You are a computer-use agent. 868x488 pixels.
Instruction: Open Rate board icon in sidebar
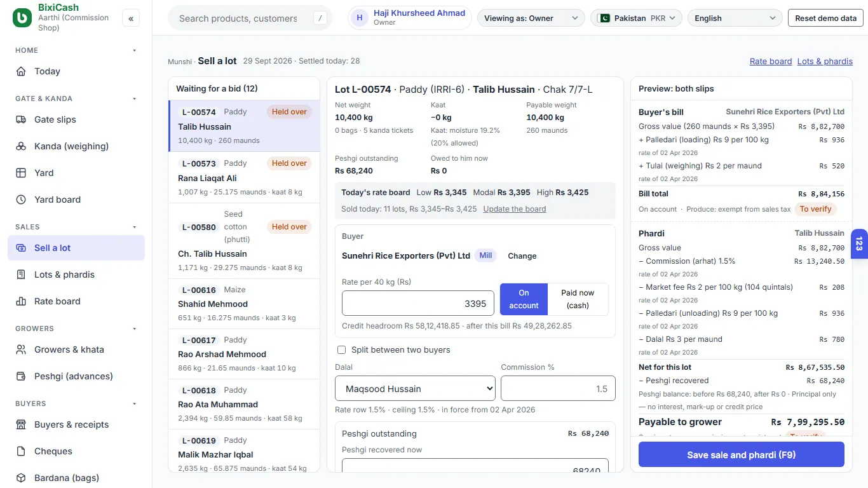21,301
